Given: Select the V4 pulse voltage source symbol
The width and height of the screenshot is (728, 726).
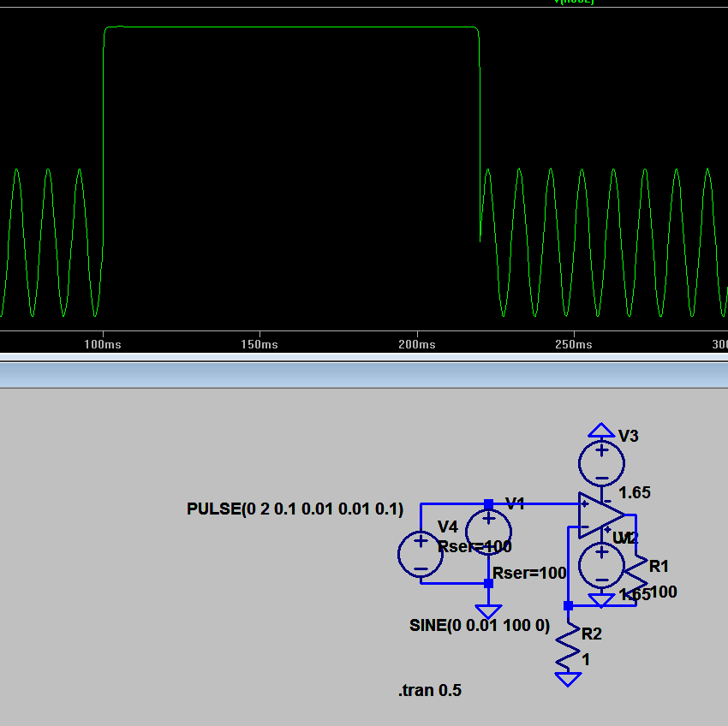Looking at the screenshot, I should pyautogui.click(x=421, y=554).
